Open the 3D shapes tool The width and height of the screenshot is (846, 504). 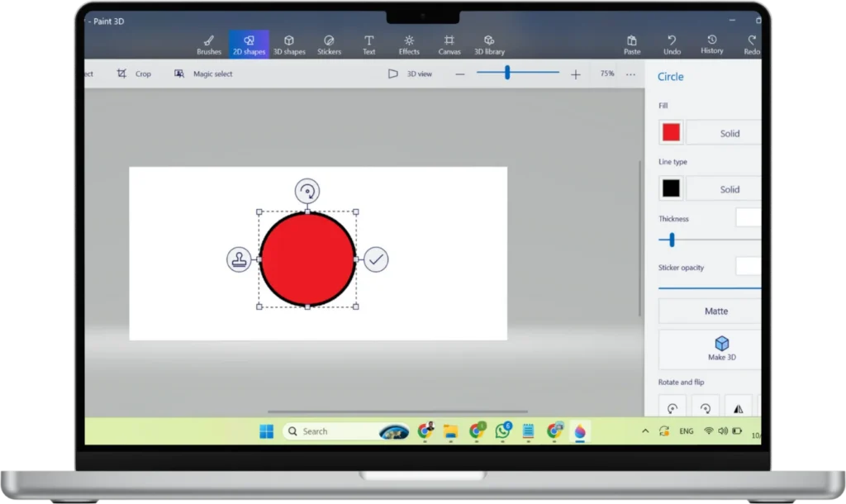[289, 45]
